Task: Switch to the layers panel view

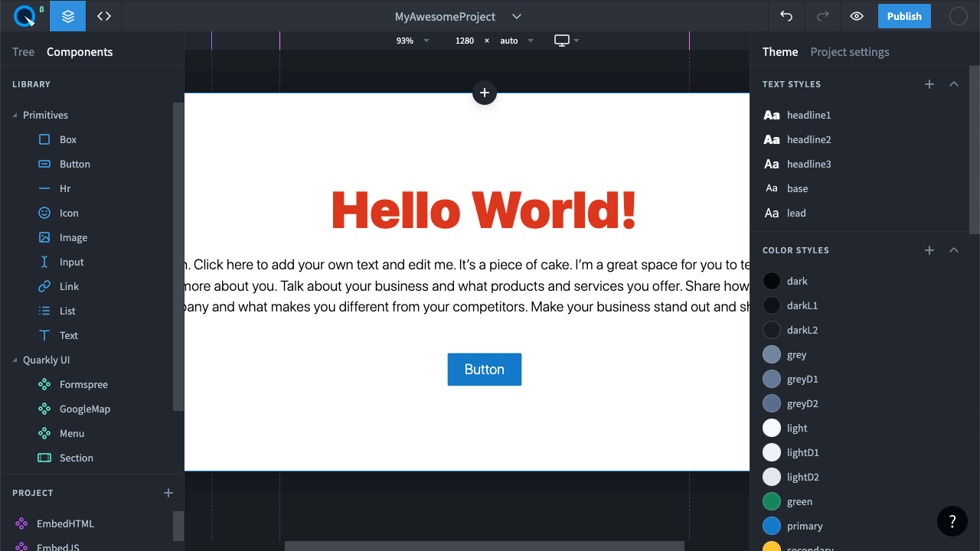Action: pos(68,16)
